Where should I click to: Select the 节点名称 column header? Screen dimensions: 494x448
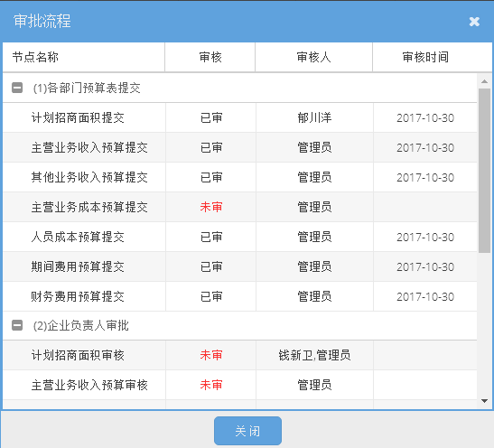pos(84,57)
